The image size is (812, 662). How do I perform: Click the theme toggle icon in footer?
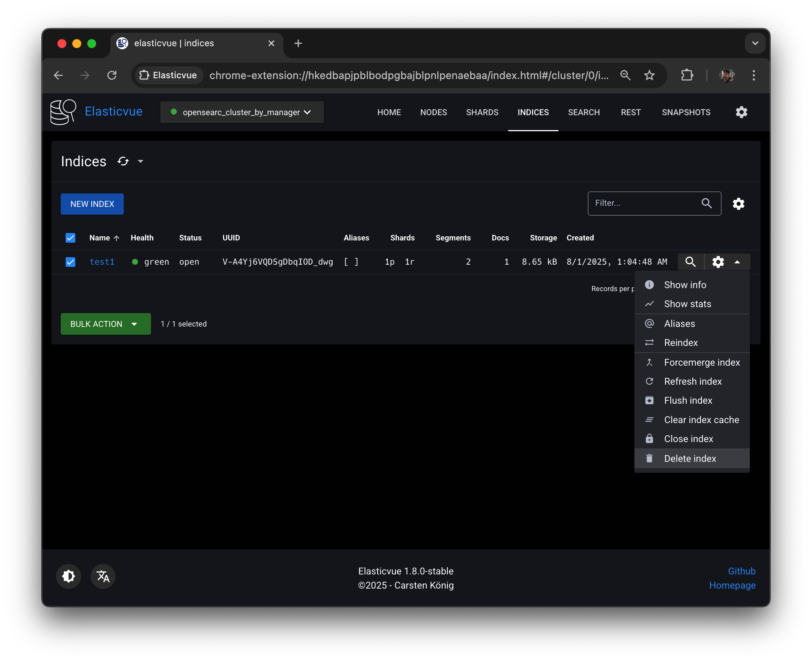[69, 576]
